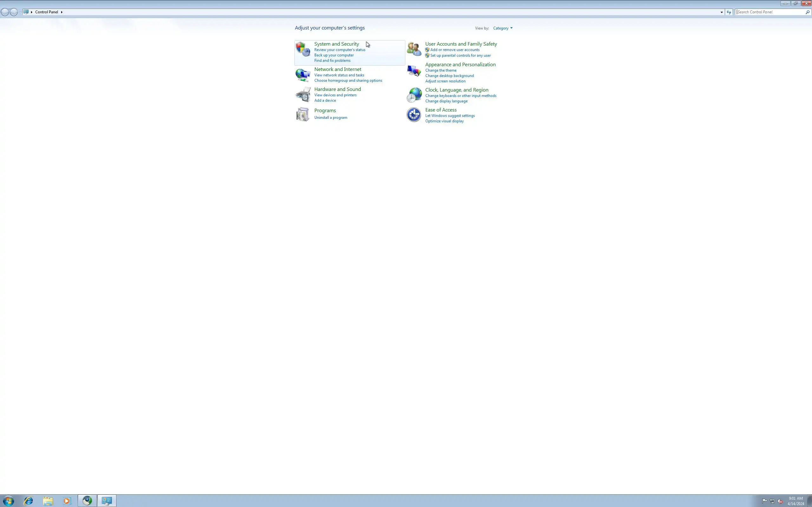Open the Uninstall a program link
The height and width of the screenshot is (507, 812).
coord(331,118)
